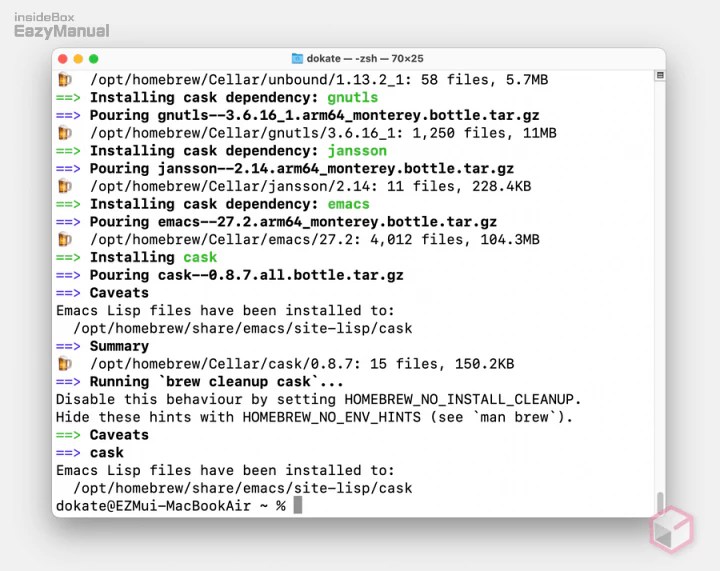Click the terminal cursor block
The image size is (720, 571).
[x=298, y=505]
